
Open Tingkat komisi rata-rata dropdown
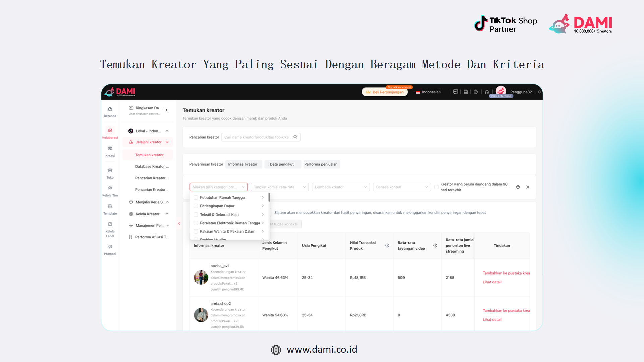pyautogui.click(x=279, y=187)
